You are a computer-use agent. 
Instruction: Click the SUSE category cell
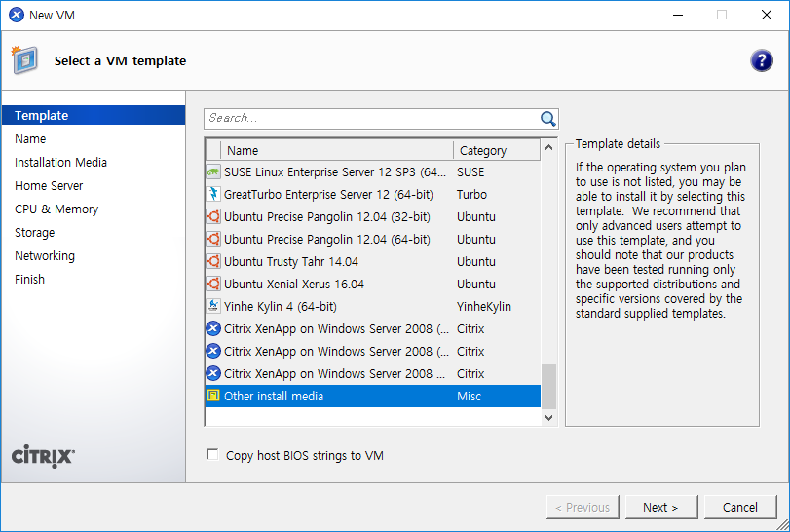[470, 172]
